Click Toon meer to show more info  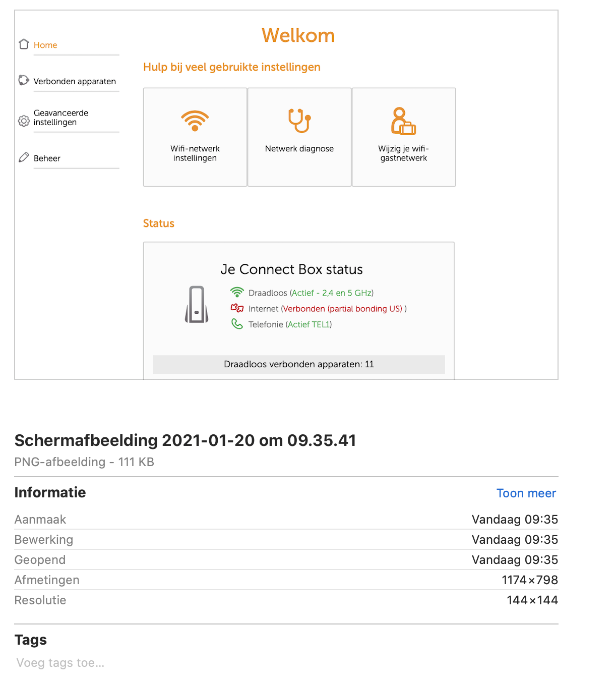coord(526,493)
